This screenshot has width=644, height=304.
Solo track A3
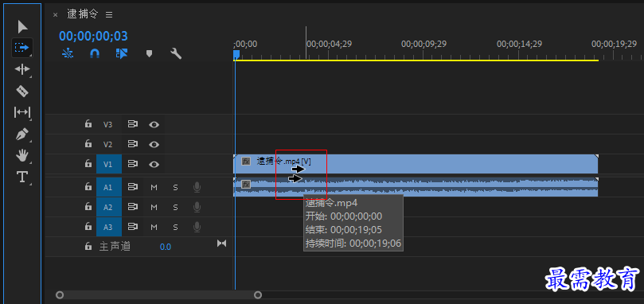coord(175,227)
